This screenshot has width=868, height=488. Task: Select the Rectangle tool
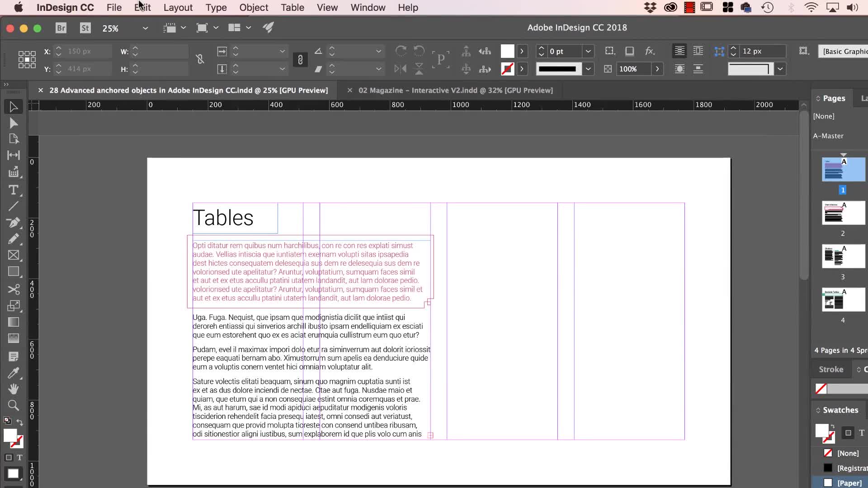[13, 272]
